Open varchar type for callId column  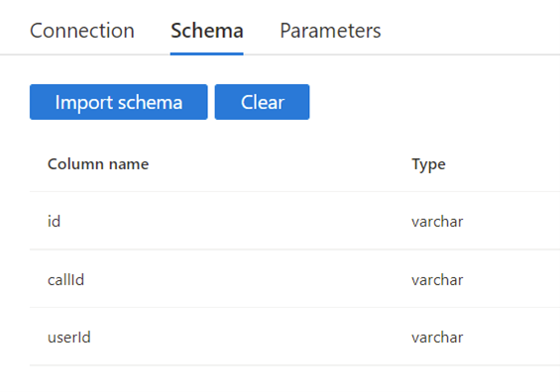tap(437, 280)
